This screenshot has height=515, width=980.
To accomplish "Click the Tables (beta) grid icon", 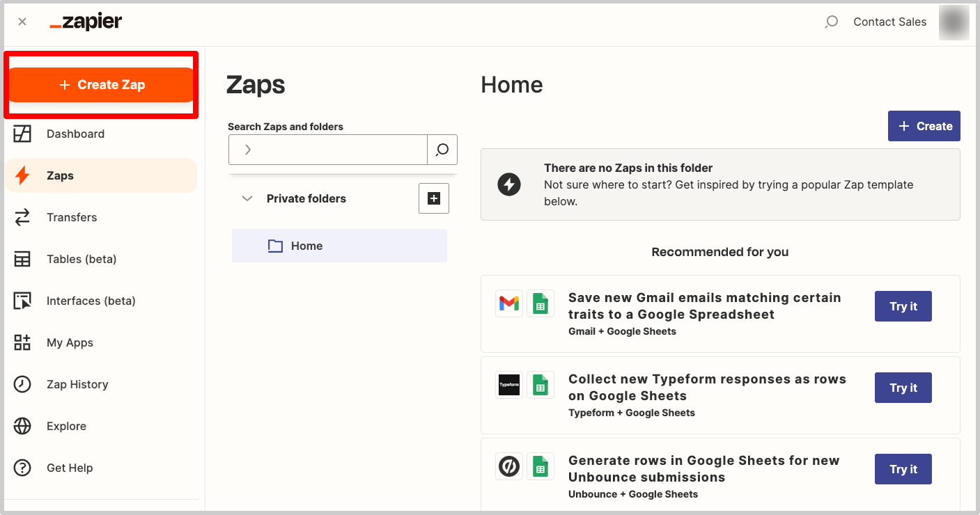I will 22,259.
